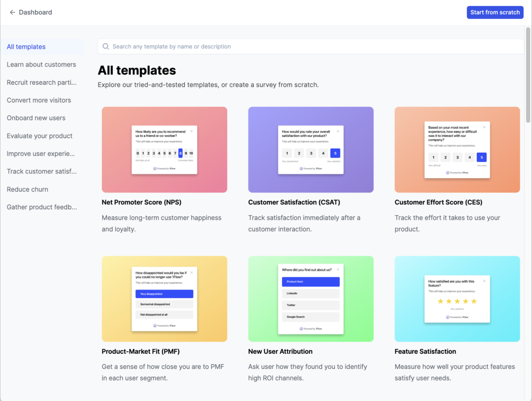The height and width of the screenshot is (401, 532).
Task: Click the fifth star in Feature Satisfaction
Action: [x=474, y=301]
